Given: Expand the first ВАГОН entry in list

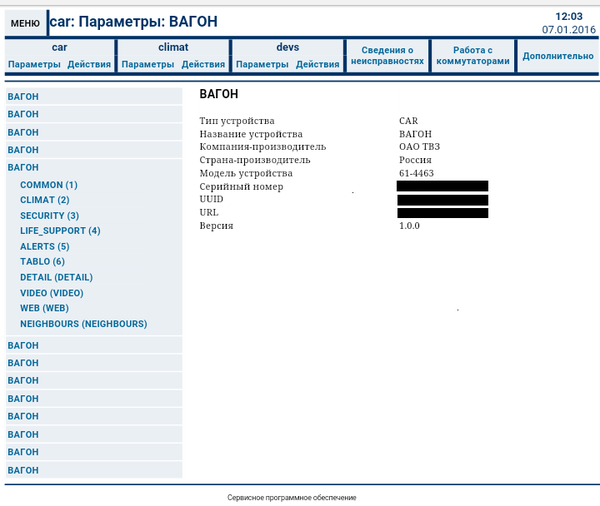Looking at the screenshot, I should coord(23,96).
